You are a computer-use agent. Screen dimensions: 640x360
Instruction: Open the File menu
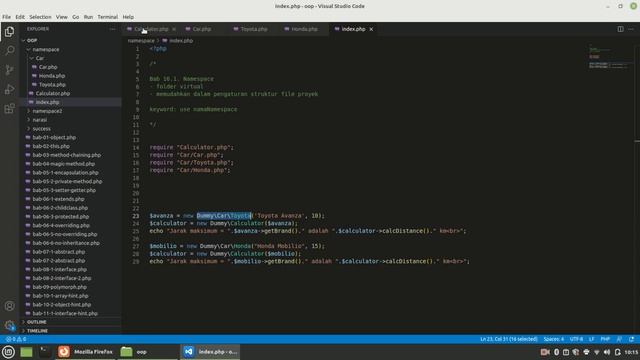click(7, 17)
